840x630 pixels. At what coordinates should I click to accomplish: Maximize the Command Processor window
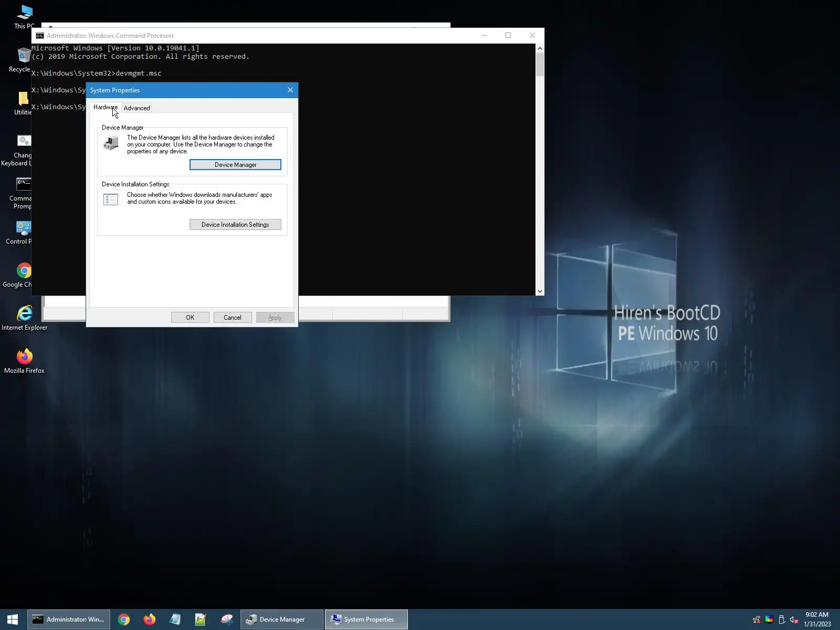508,36
